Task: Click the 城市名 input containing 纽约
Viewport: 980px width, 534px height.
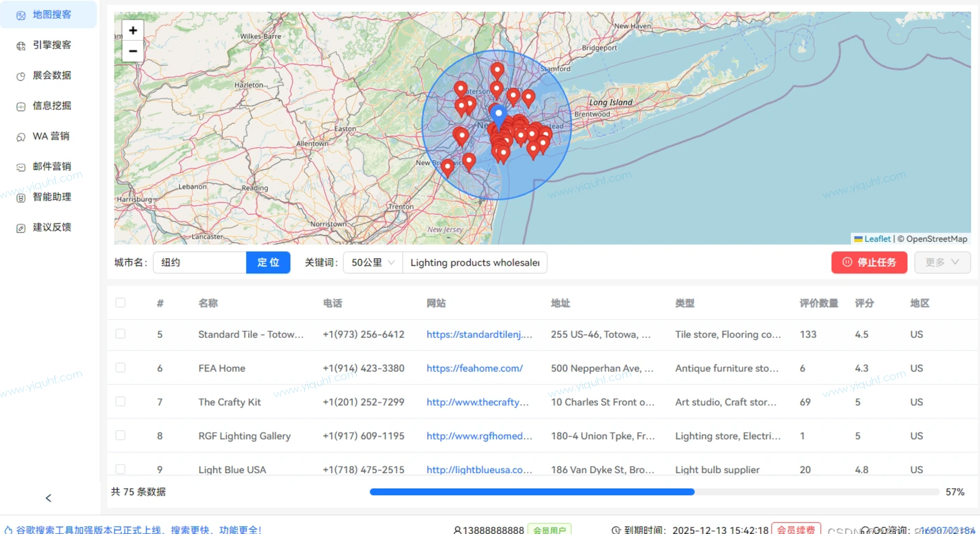Action: pyautogui.click(x=200, y=263)
